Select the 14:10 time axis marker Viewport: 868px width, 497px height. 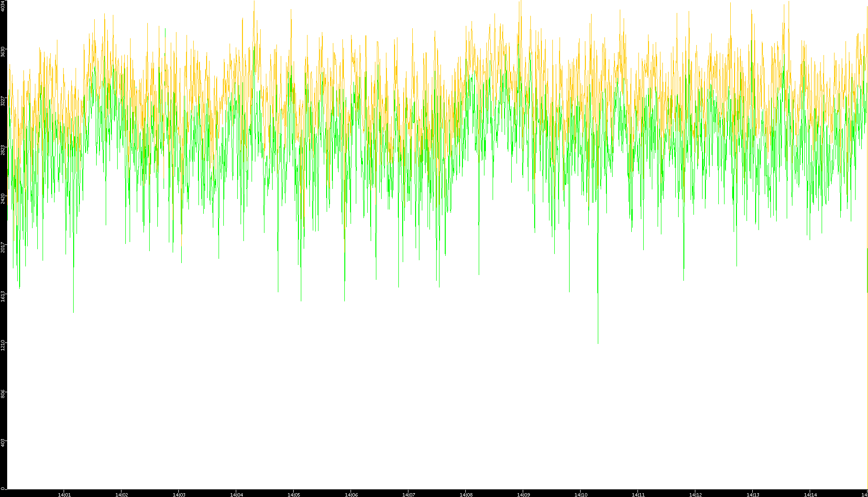tap(581, 494)
